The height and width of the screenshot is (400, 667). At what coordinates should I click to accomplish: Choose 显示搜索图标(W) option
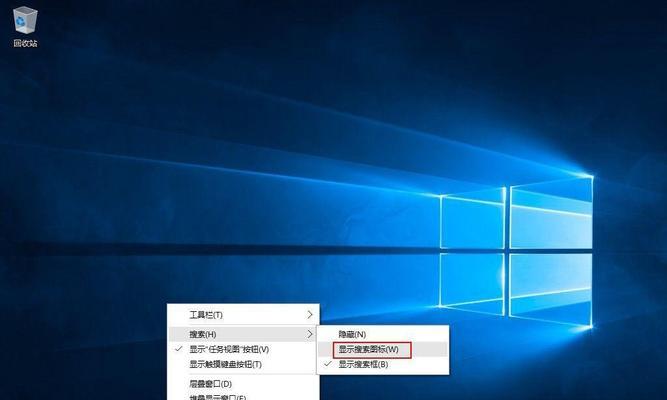click(383, 349)
